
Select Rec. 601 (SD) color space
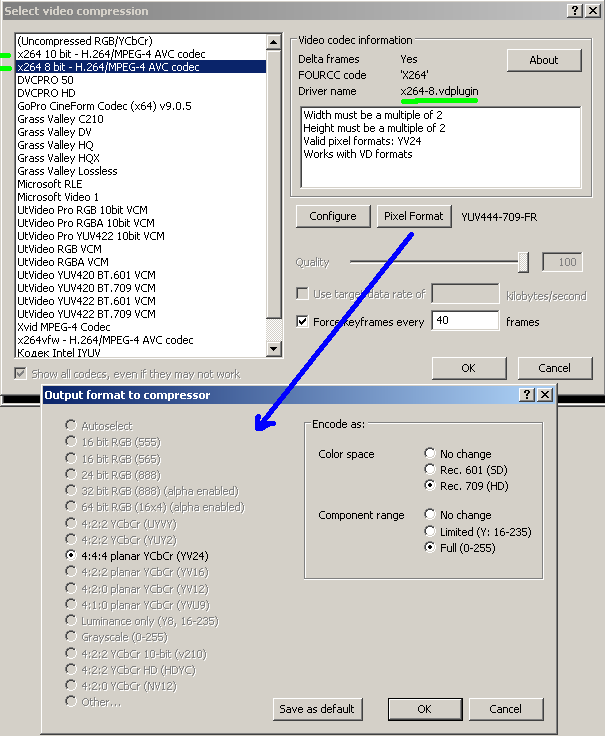click(430, 469)
